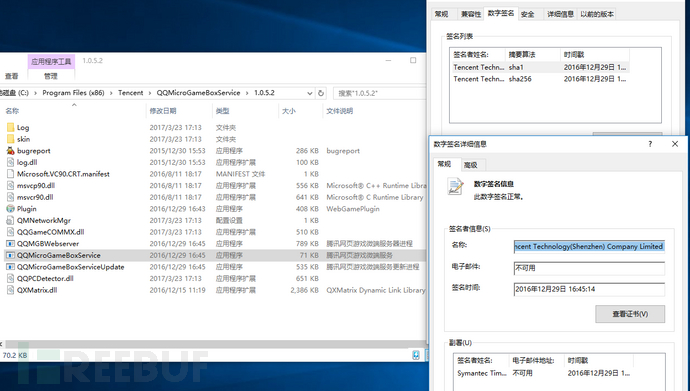This screenshot has width=690, height=391.
Task: Click the QQMicroGameBoxServiceUpdate application icon
Action: pyautogui.click(x=11, y=267)
